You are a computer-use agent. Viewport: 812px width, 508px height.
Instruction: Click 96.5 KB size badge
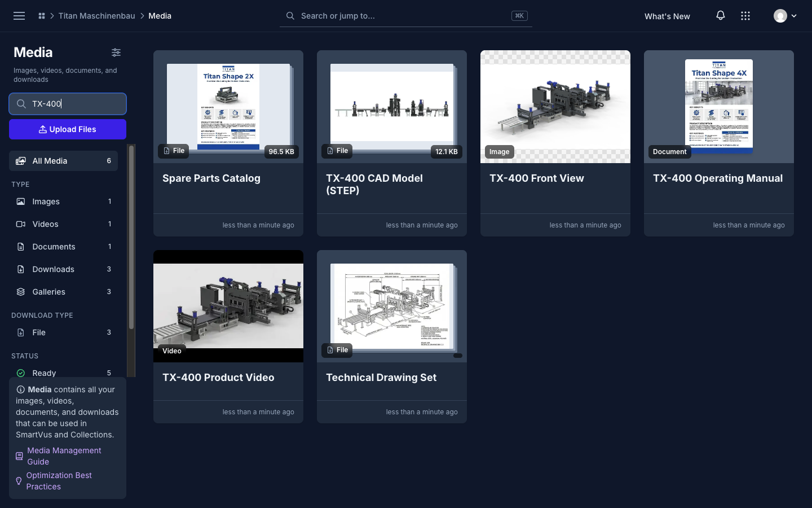tap(281, 151)
